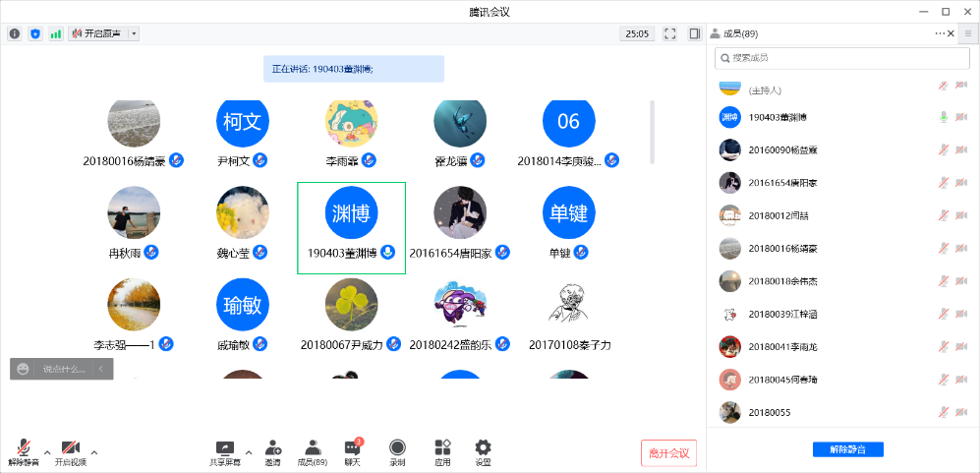Click the 瑜敏 avatar of 戚瑜敏
This screenshot has width=980, height=473.
[243, 305]
